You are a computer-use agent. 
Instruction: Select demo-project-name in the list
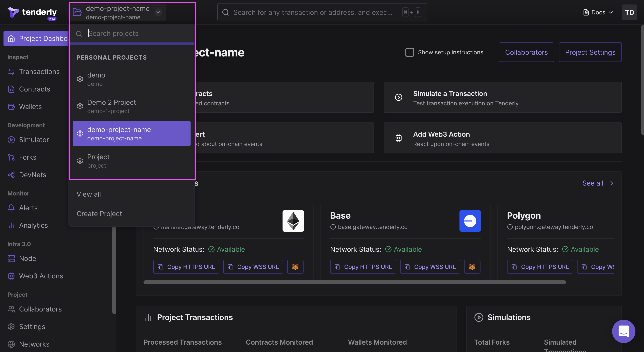[131, 133]
